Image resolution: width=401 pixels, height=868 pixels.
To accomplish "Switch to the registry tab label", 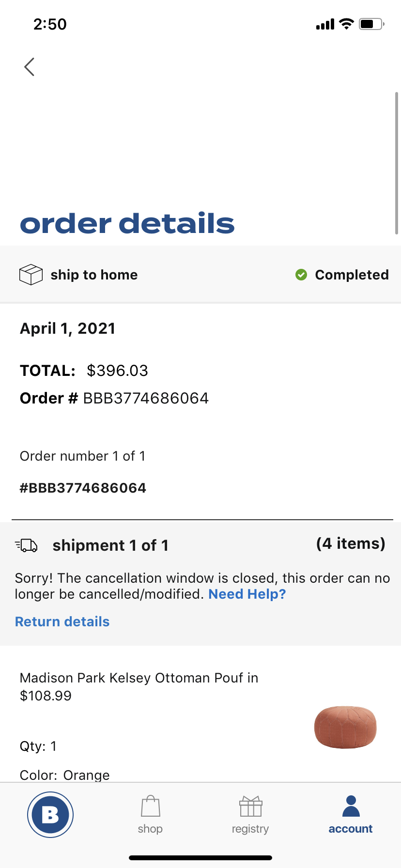I will pyautogui.click(x=250, y=829).
